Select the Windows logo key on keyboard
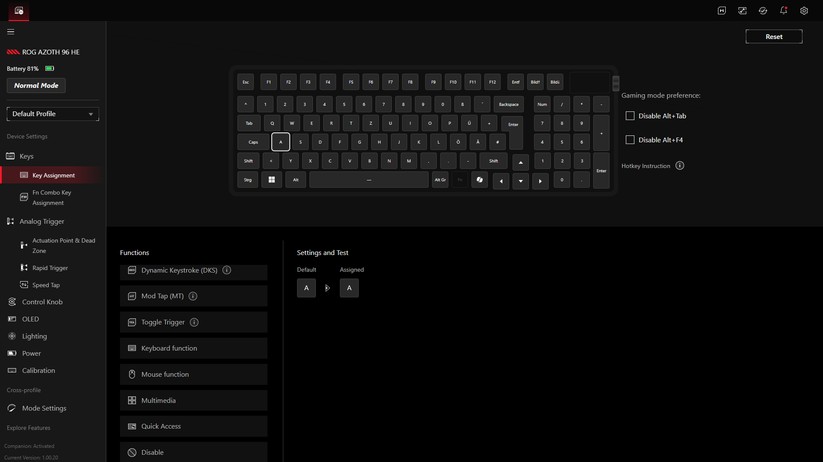The height and width of the screenshot is (462, 823). point(271,180)
